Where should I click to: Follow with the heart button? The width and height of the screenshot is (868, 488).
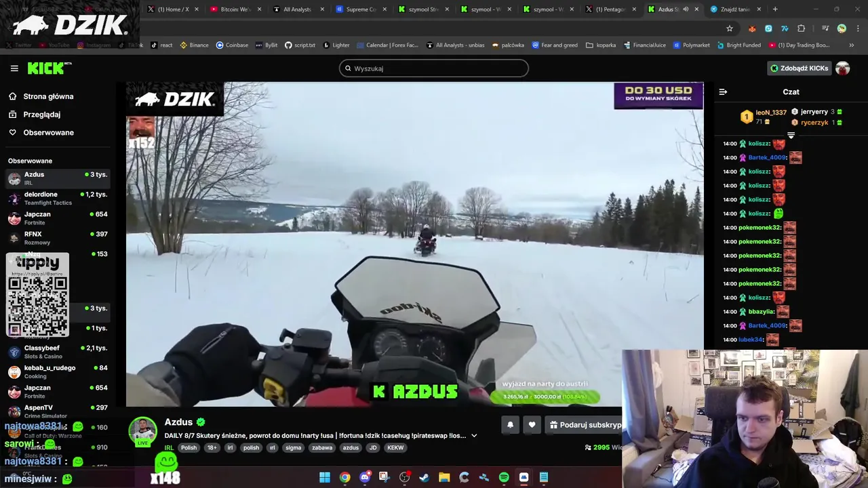[x=532, y=425]
